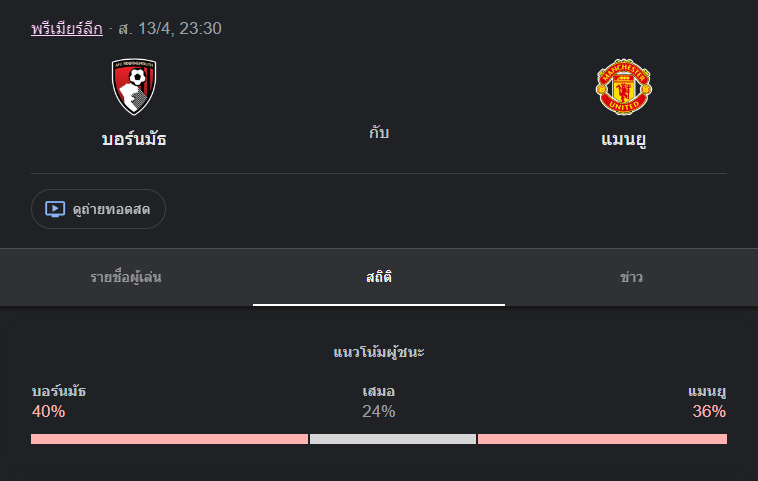Click the แนวโน้มผู้ชนะ win probability heading
This screenshot has height=481, width=758.
(379, 352)
